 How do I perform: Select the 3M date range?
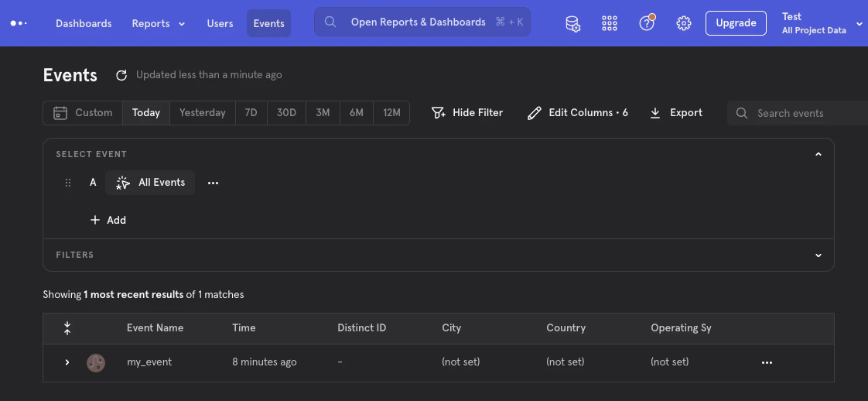pos(323,113)
